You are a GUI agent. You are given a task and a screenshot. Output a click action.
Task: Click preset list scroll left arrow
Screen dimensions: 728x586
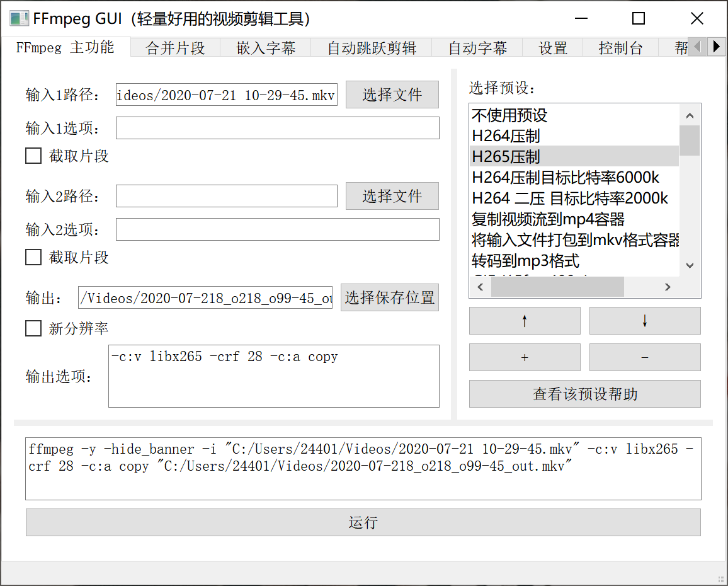click(481, 287)
